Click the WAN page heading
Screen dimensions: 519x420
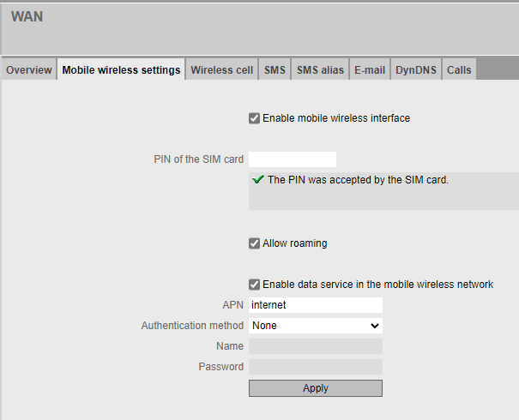[27, 16]
